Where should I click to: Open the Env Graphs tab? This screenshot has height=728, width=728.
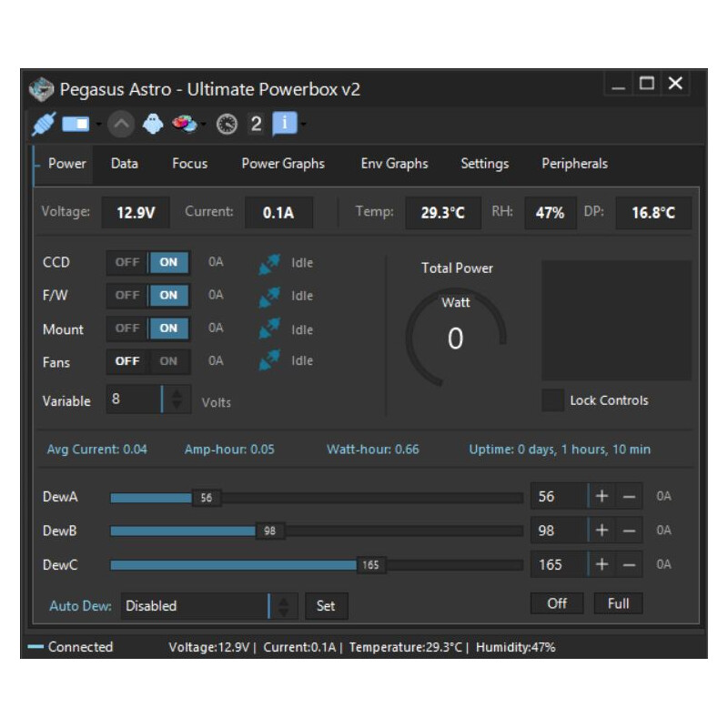[x=394, y=164]
